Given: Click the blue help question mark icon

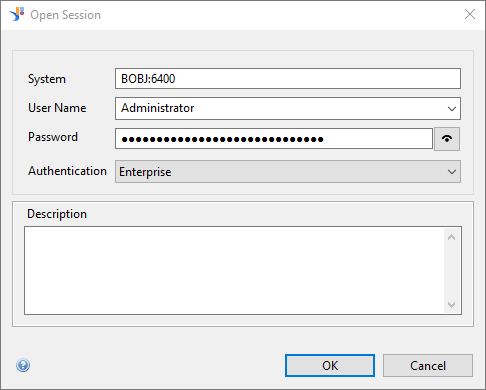Looking at the screenshot, I should click(23, 365).
